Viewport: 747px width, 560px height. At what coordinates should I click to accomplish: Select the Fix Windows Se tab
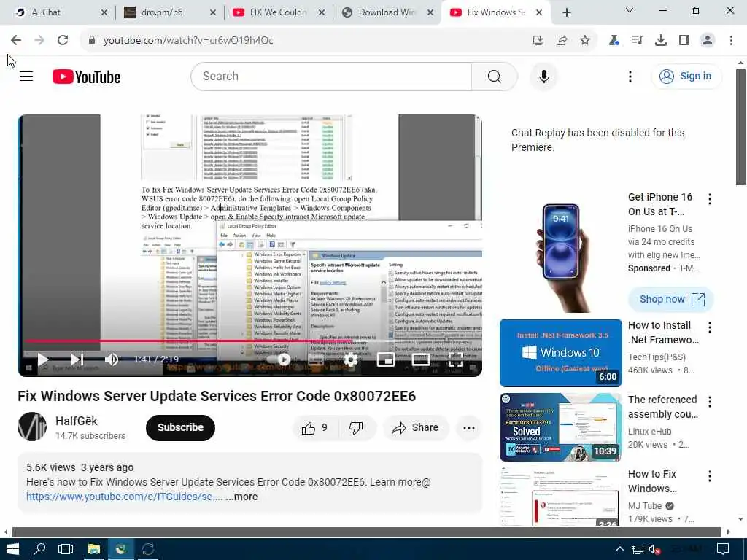coord(495,12)
